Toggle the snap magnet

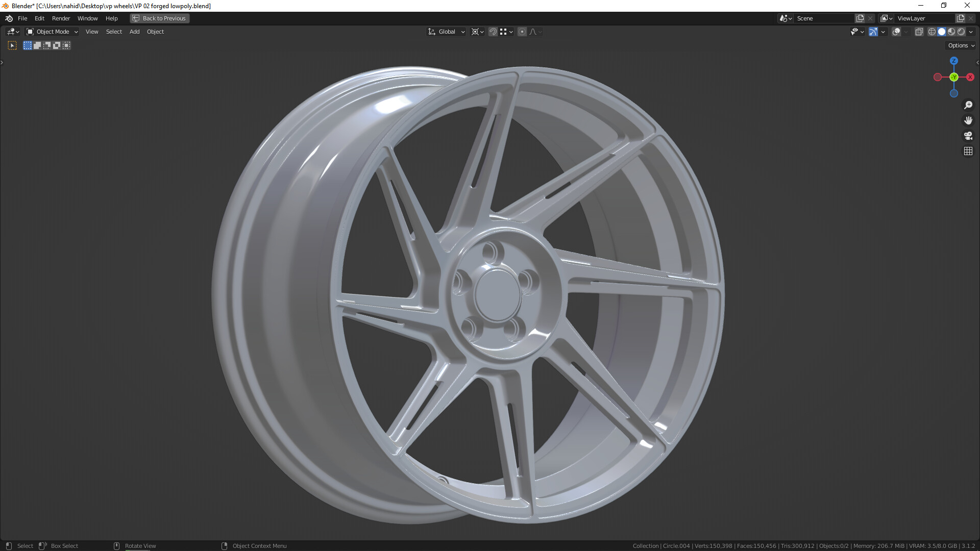tap(493, 32)
